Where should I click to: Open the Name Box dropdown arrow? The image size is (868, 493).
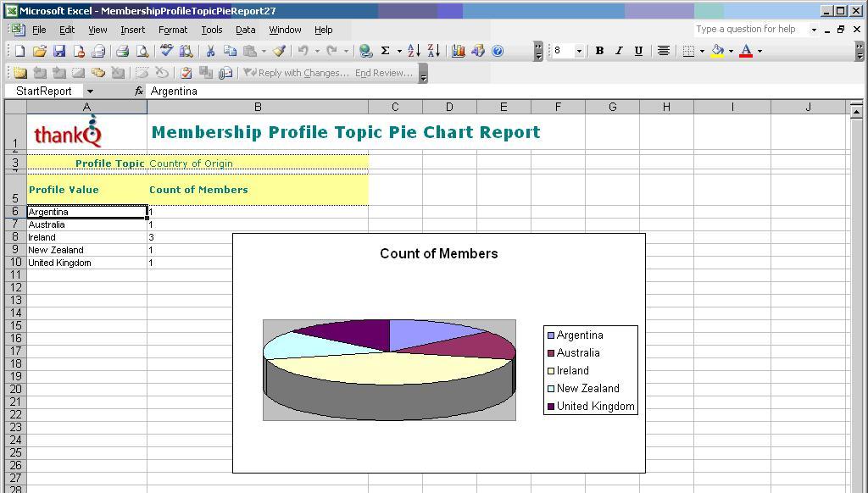(x=90, y=91)
